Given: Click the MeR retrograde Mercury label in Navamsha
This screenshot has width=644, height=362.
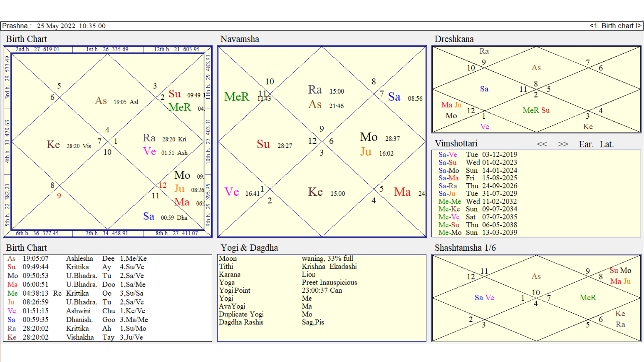Looking at the screenshot, I should click(x=236, y=97).
